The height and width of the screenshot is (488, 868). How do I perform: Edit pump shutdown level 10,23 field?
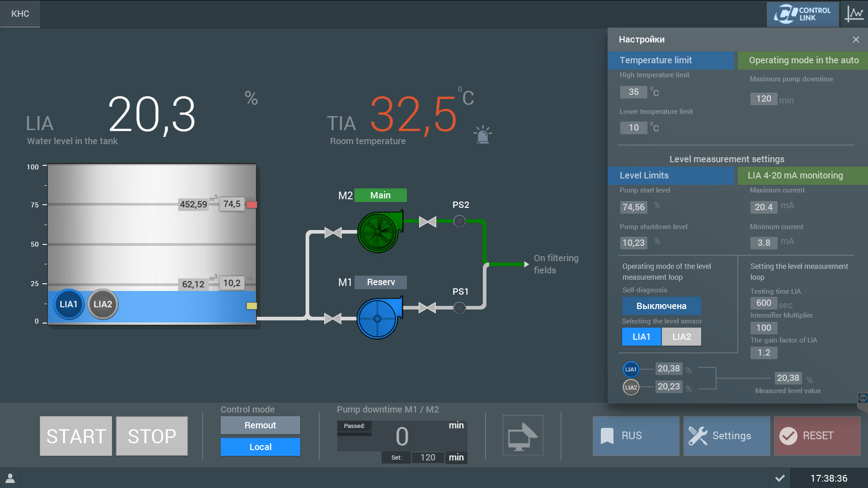tap(634, 243)
